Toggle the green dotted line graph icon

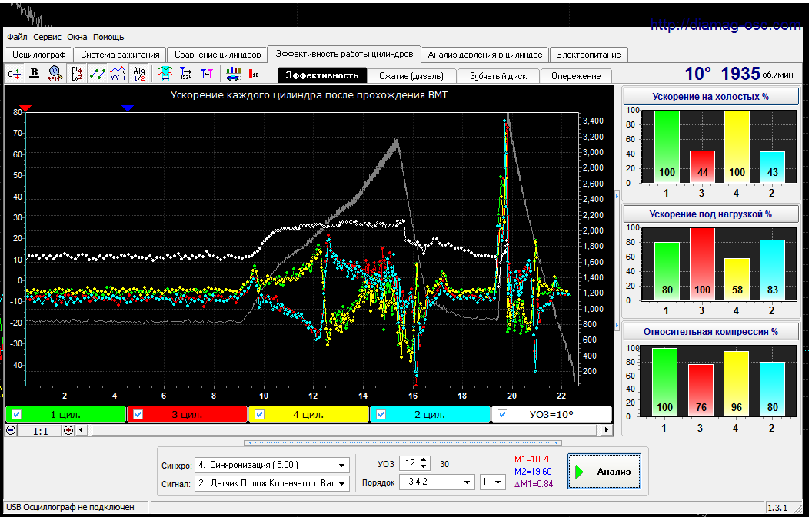point(98,74)
